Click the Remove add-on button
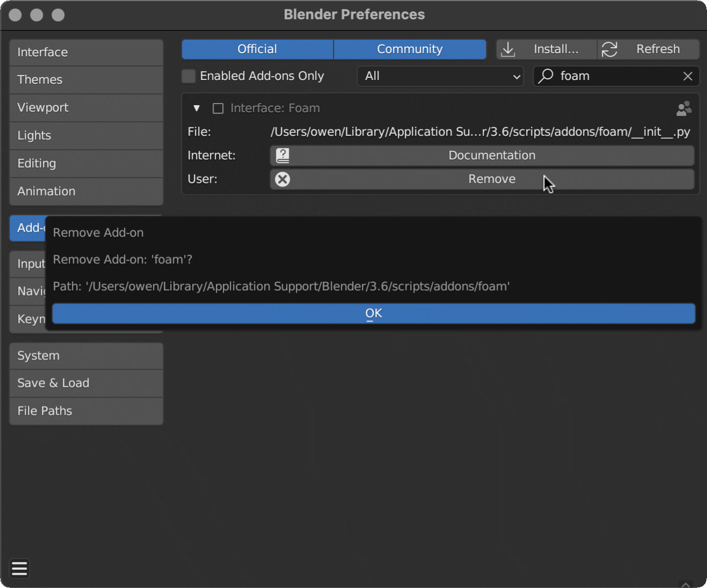 point(482,179)
